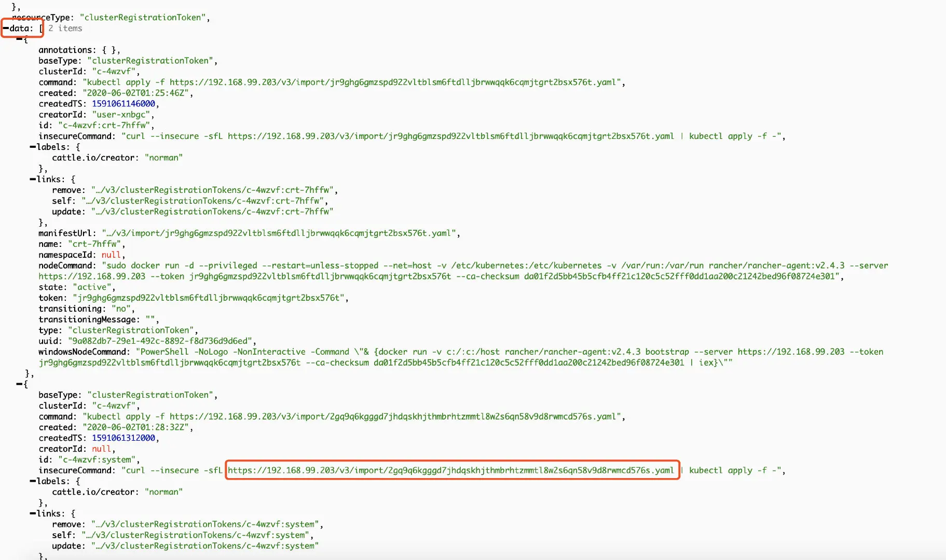The width and height of the screenshot is (946, 560).
Task: Click createdTS value 1591061312000
Action: (x=124, y=439)
